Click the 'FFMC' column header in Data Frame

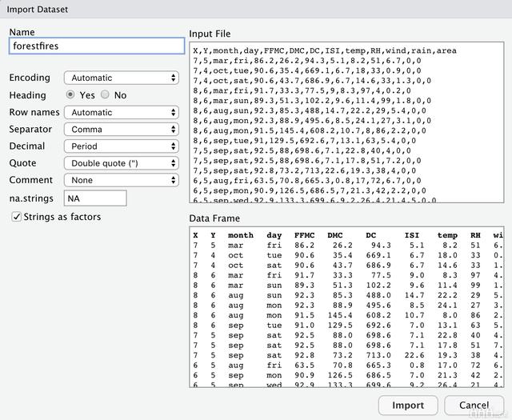(304, 235)
